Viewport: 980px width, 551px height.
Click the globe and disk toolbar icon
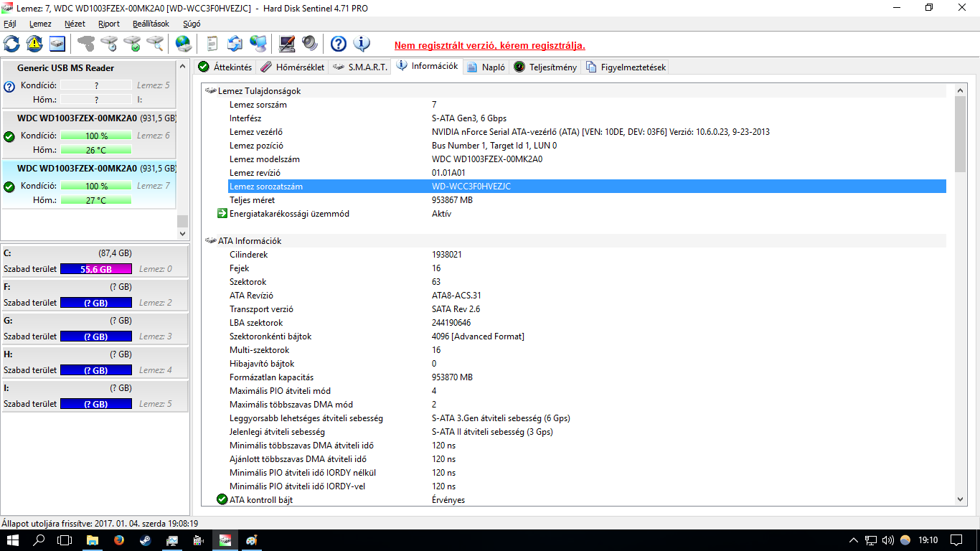coord(184,43)
